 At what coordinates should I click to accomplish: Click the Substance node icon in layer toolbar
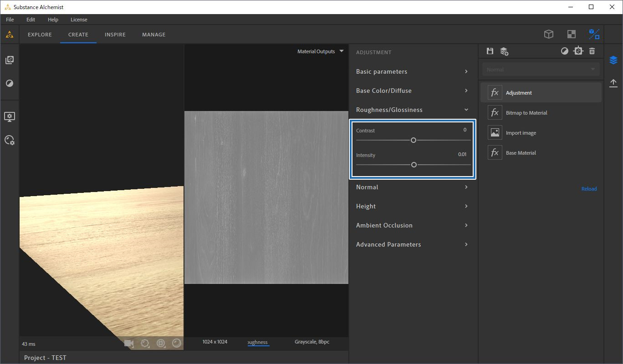coord(578,51)
